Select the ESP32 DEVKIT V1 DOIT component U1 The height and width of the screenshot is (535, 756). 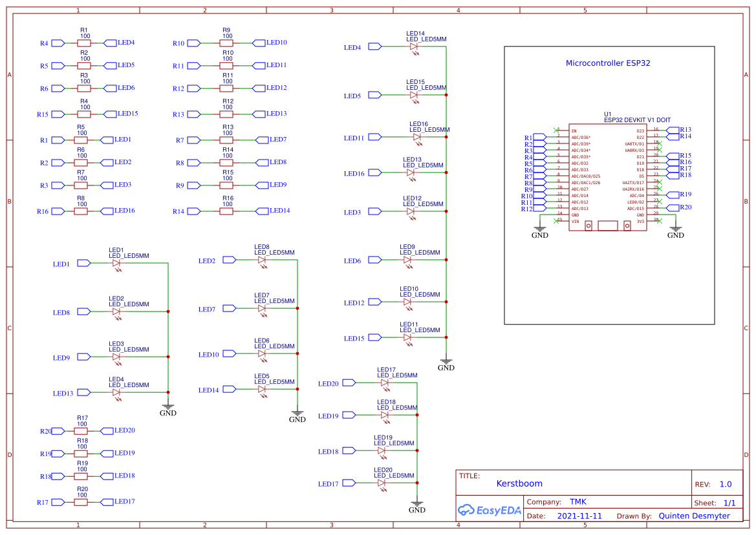[608, 176]
